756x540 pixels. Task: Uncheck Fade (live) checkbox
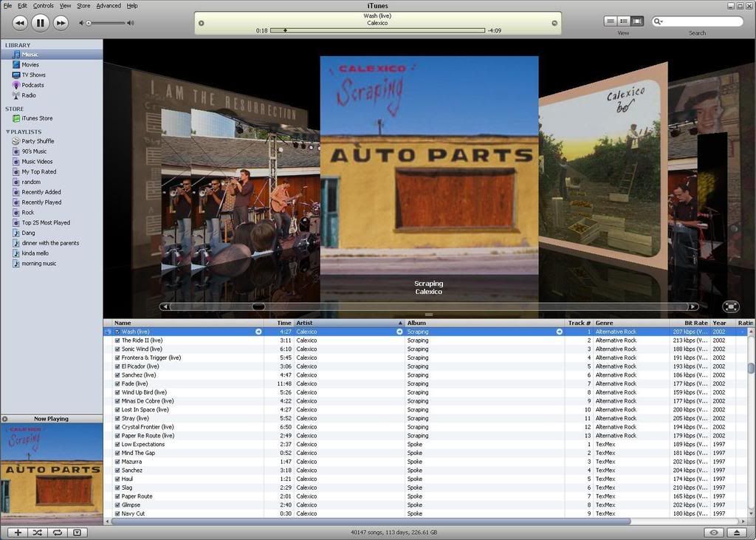(117, 383)
